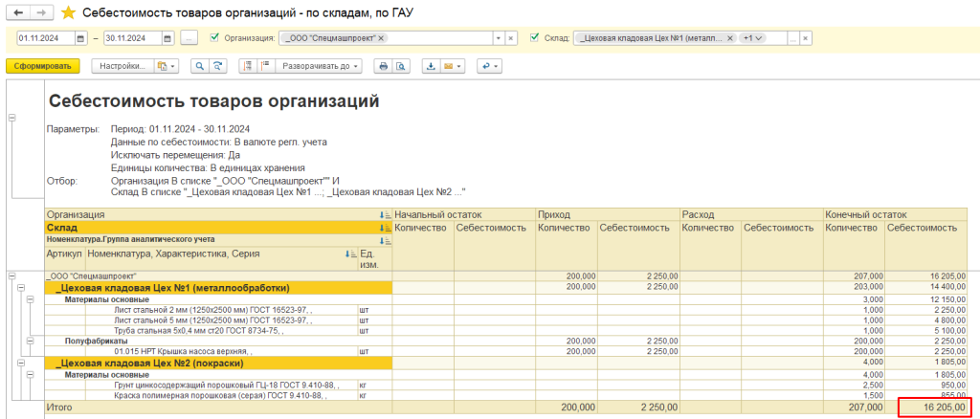Sort by Номенклатура, Характеристика, Серия icon

pos(350,254)
